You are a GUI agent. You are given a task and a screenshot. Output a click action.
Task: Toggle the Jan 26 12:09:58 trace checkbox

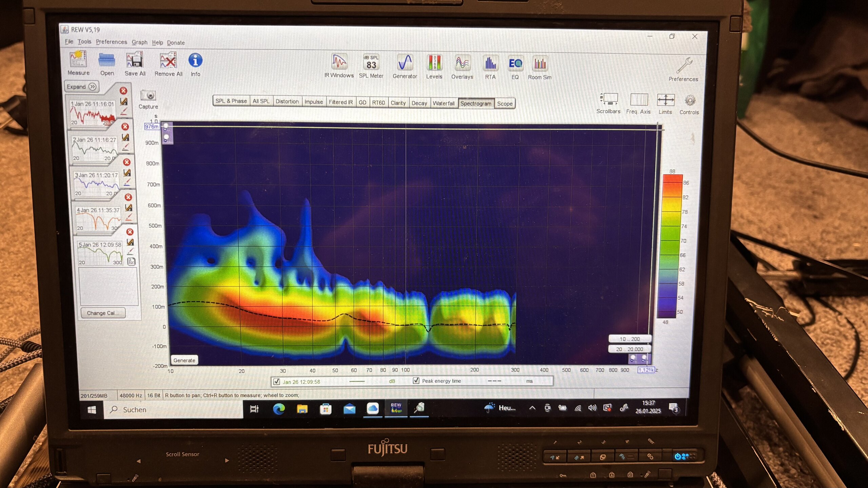[276, 381]
